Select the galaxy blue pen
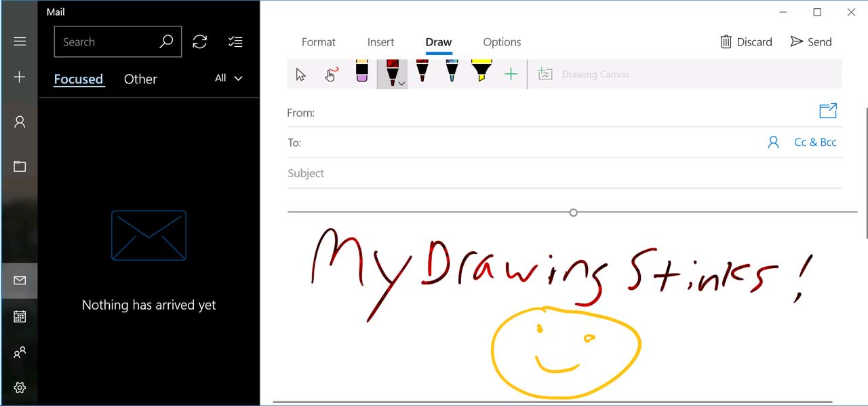 452,71
